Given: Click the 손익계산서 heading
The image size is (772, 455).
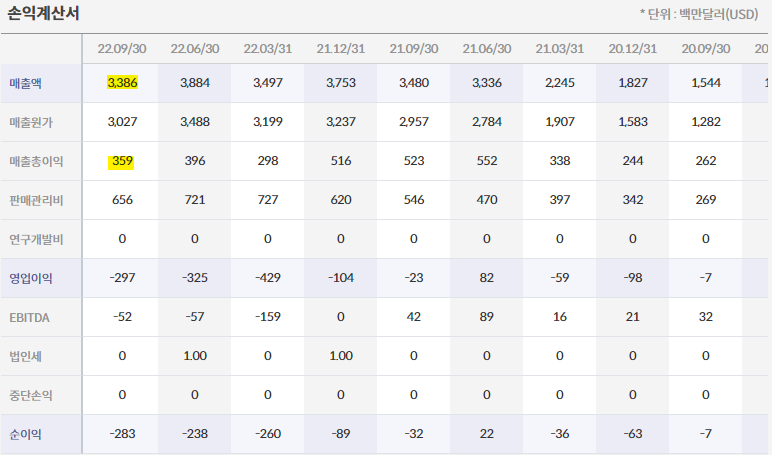Looking at the screenshot, I should (x=43, y=13).
